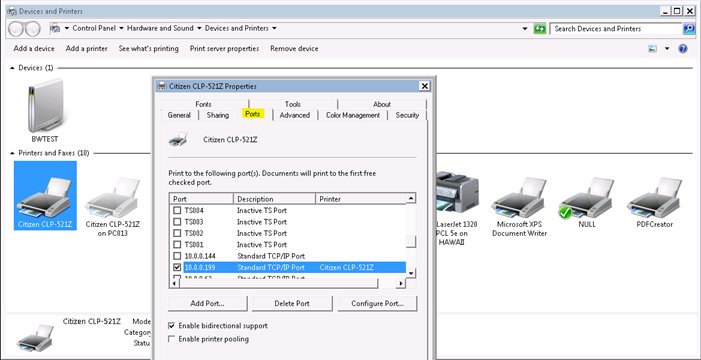Image resolution: width=701 pixels, height=360 pixels.
Task: Open the Help question mark icon
Action: [x=683, y=49]
